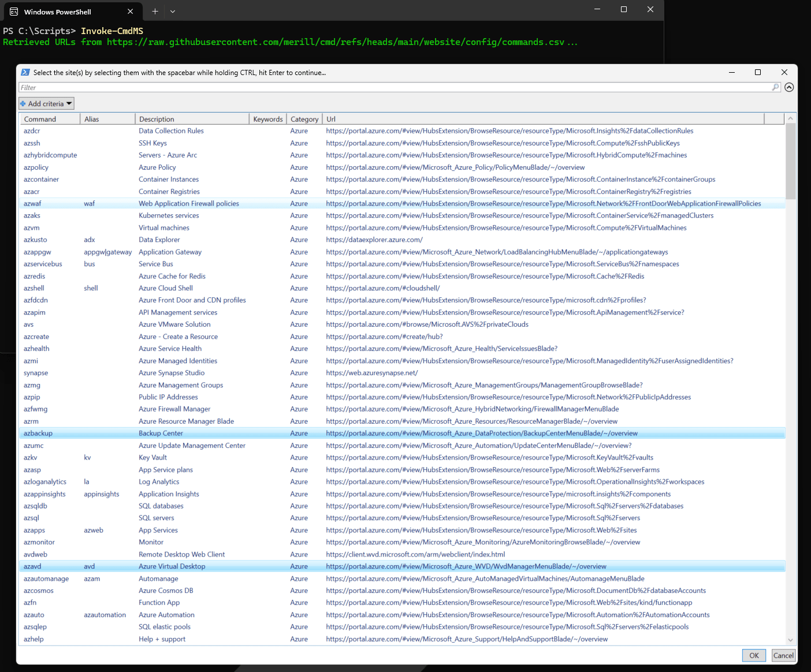This screenshot has height=672, width=811.
Task: Click the Log Analytics description cell
Action: [159, 482]
